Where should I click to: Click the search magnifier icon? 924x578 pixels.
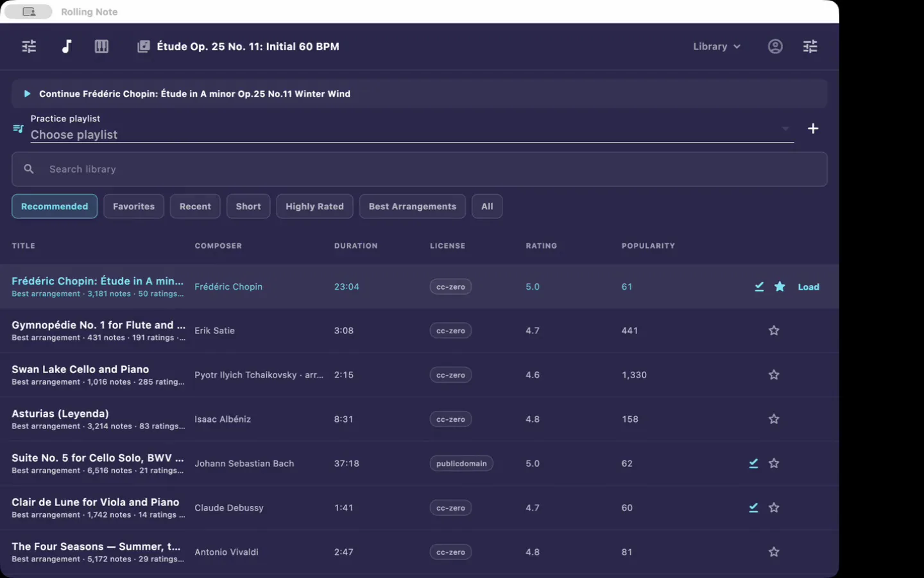[29, 169]
